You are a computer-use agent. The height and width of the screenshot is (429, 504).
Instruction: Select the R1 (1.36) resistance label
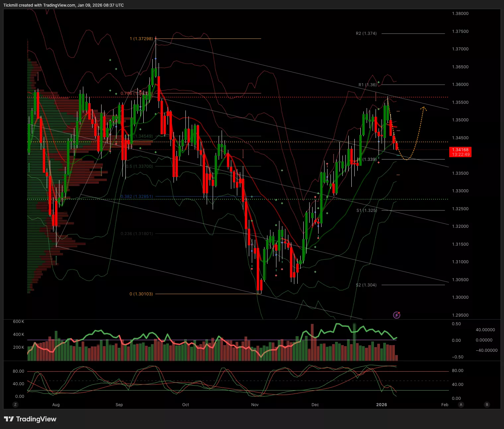pos(367,85)
